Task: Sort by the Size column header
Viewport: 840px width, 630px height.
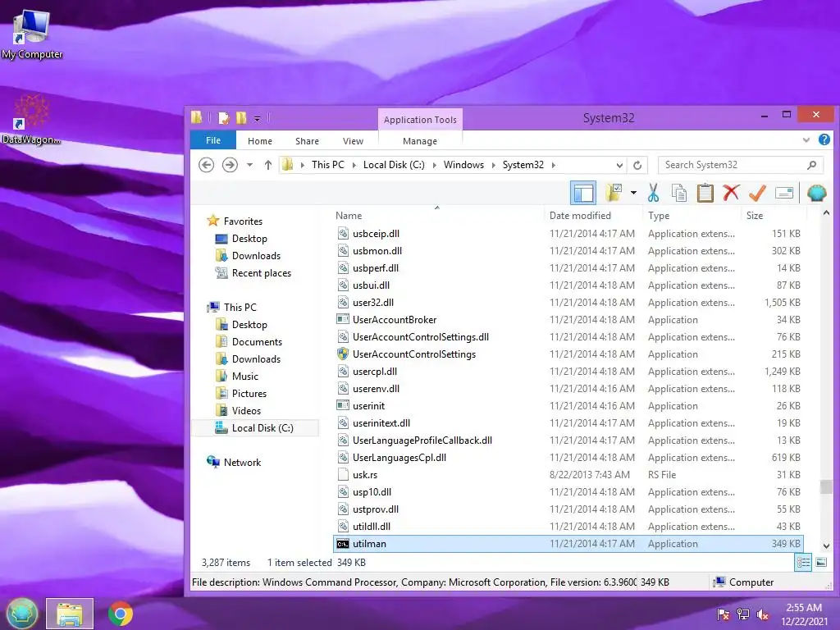Action: tap(755, 216)
